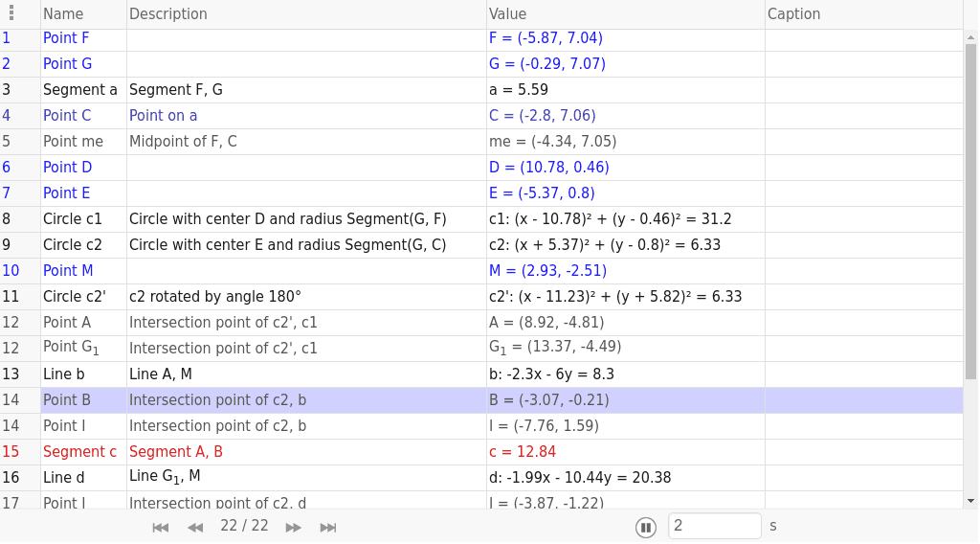Click the scrollbar up arrow
The image size is (980, 544).
[970, 37]
